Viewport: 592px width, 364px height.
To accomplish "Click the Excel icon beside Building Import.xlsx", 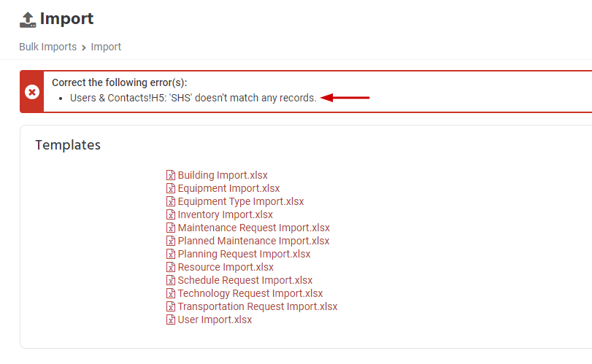I will 171,175.
